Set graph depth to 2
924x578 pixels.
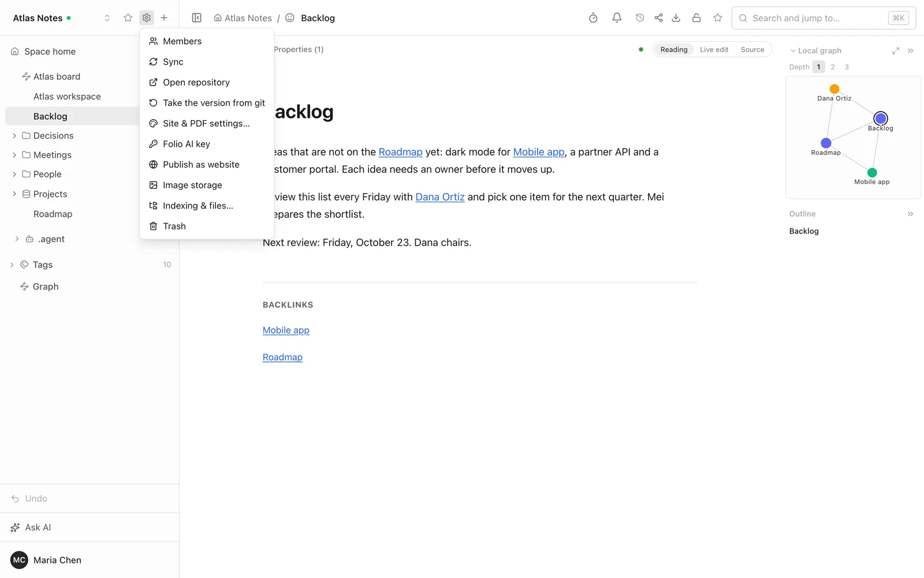tap(833, 67)
